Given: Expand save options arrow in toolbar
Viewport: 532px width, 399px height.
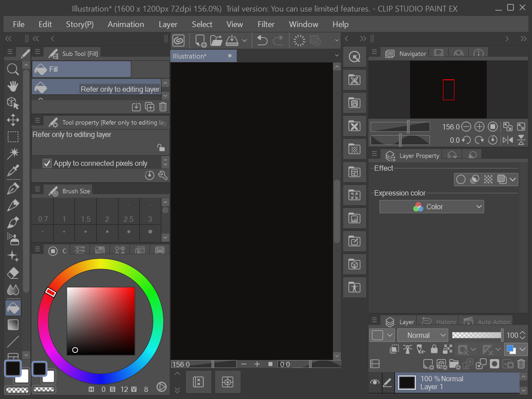Looking at the screenshot, I should (x=245, y=41).
